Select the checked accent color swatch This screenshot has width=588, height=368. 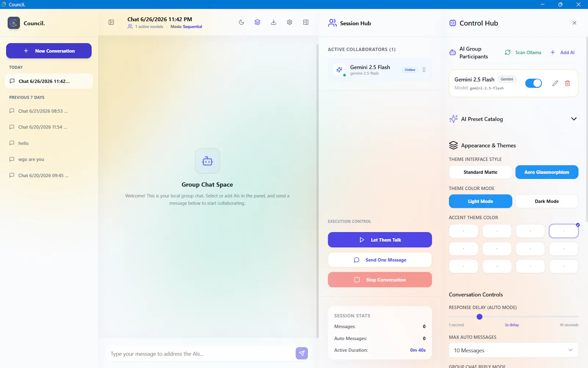(x=563, y=231)
